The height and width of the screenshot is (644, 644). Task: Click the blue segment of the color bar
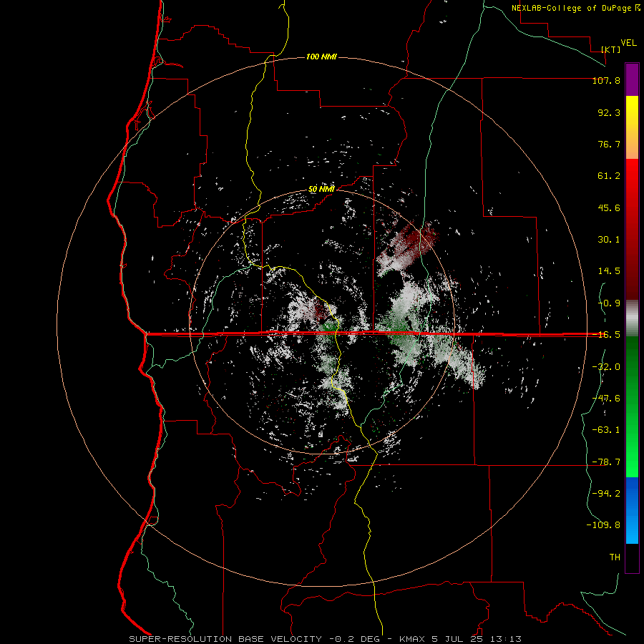coord(632,510)
